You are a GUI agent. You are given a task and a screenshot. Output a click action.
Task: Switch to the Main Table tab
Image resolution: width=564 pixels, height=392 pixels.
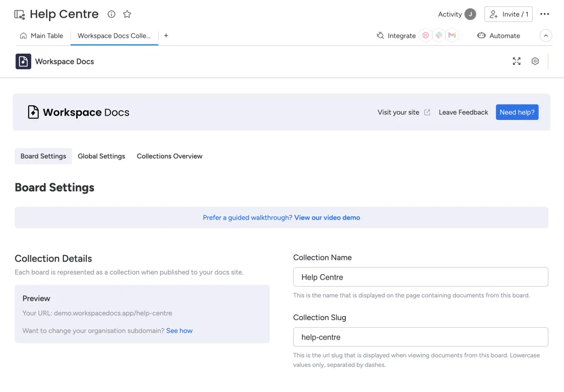click(x=41, y=36)
